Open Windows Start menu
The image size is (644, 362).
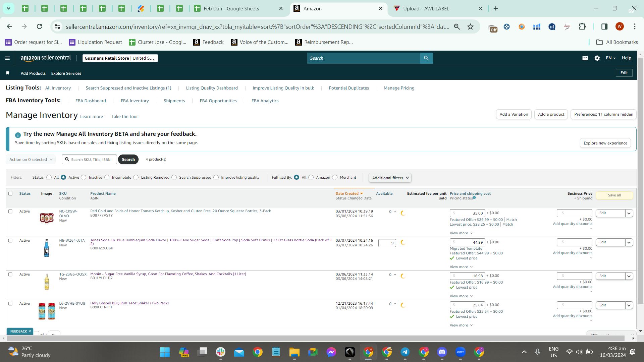(x=165, y=352)
